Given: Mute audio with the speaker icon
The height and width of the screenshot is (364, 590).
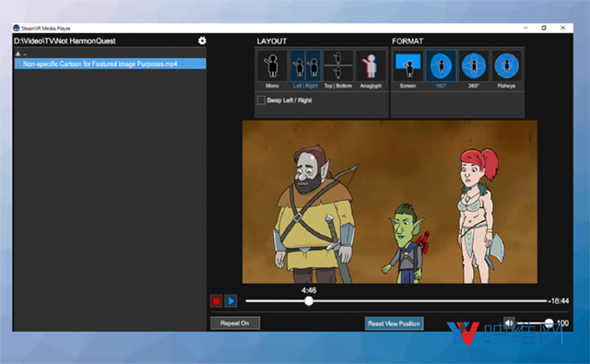Looking at the screenshot, I should click(509, 323).
